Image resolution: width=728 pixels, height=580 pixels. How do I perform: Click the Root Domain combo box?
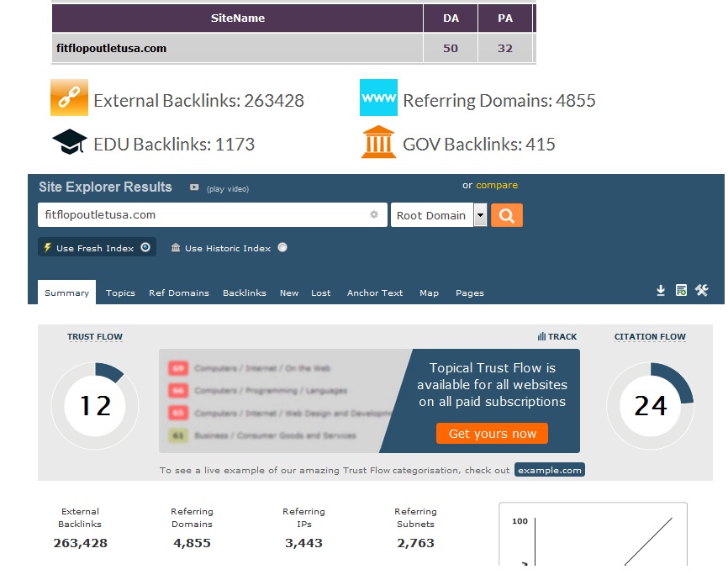439,215
